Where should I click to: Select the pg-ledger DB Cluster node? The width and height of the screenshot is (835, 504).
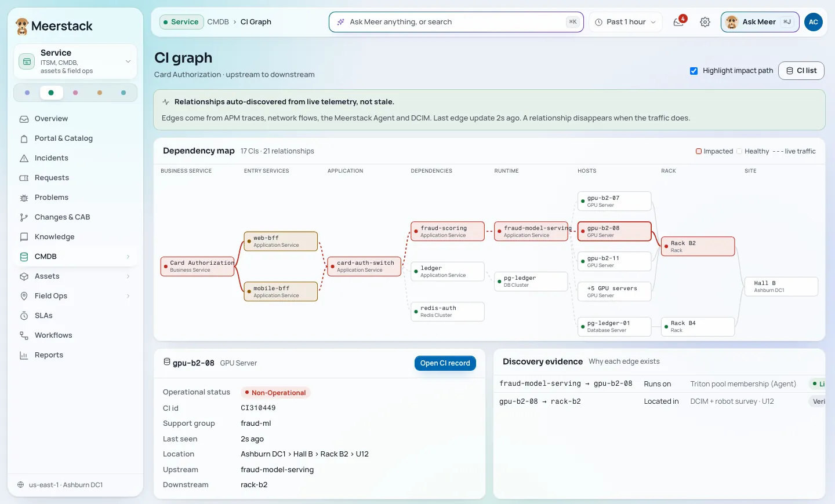point(531,282)
